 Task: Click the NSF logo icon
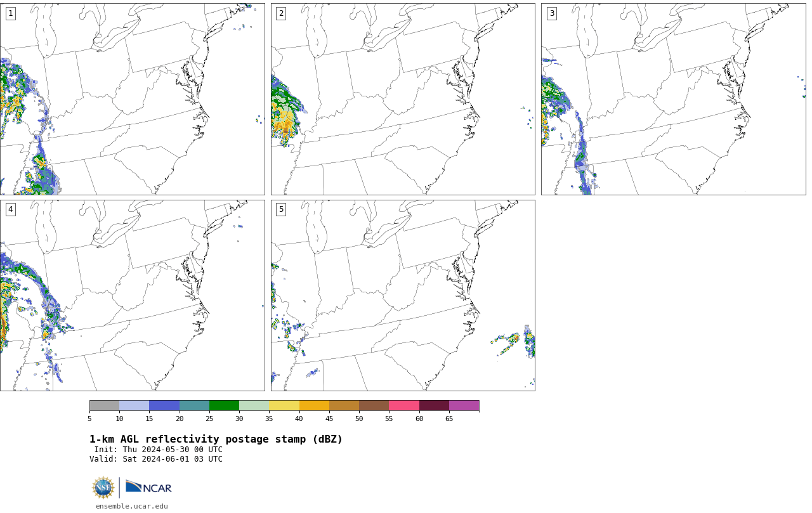pyautogui.click(x=103, y=488)
